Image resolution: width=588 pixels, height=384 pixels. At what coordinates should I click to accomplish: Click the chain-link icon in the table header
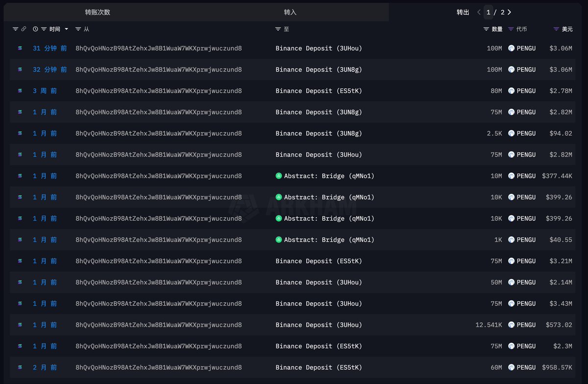coord(24,29)
